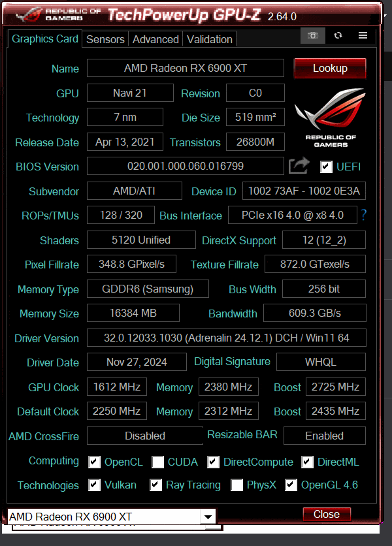Click the AMD CrossFire value Disabled
The height and width of the screenshot is (546, 392).
point(145,436)
